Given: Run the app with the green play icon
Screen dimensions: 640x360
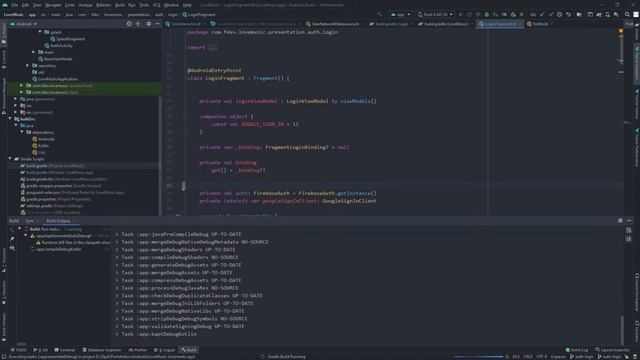Looking at the screenshot, I should tap(461, 15).
